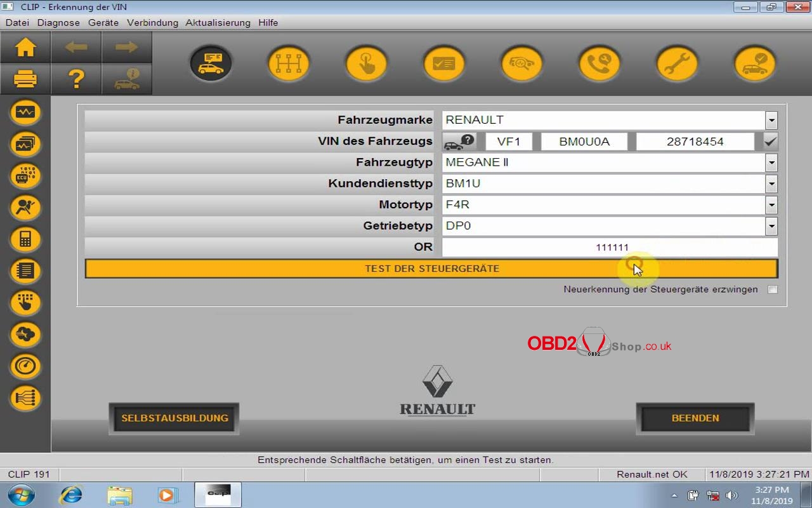
Task: Expand the Fahrzeugmarke dropdown
Action: pyautogui.click(x=771, y=120)
